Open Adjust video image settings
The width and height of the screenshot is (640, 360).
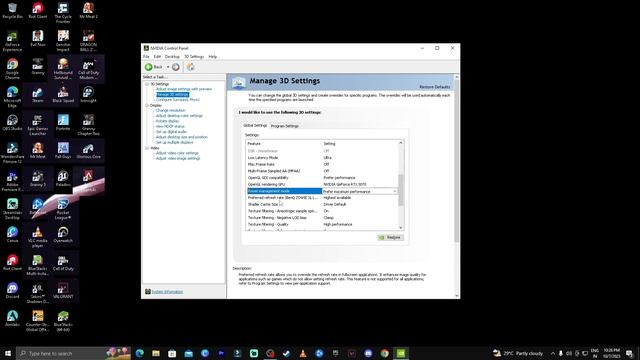click(178, 158)
